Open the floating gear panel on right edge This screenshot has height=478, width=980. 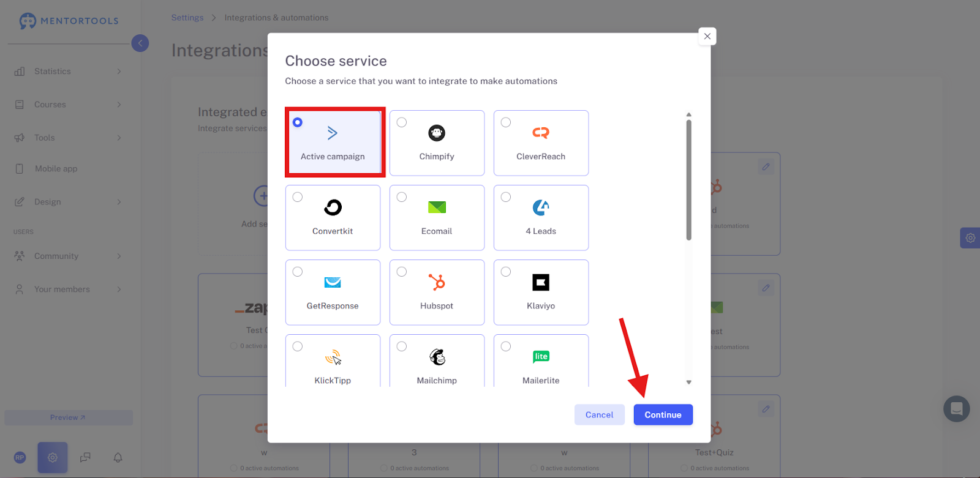pos(970,238)
